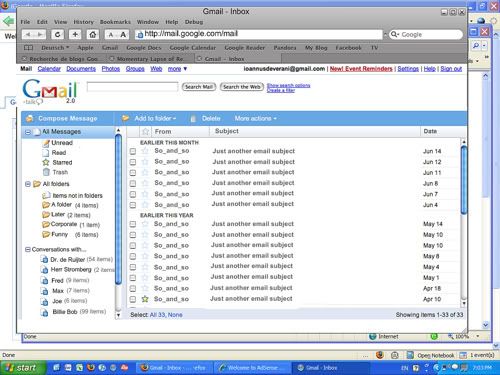
Task: Click the browser forward arrow button
Action: click(x=40, y=34)
